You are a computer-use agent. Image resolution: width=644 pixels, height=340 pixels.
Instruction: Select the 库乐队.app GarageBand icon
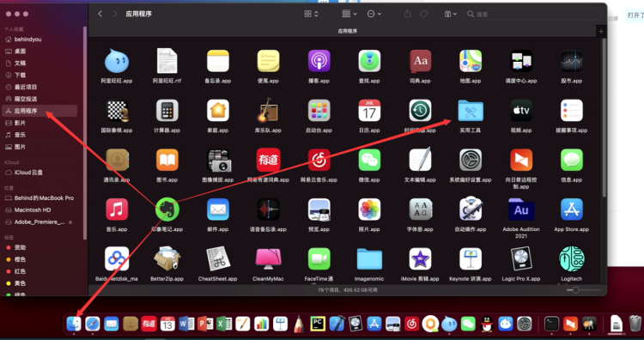tap(268, 111)
